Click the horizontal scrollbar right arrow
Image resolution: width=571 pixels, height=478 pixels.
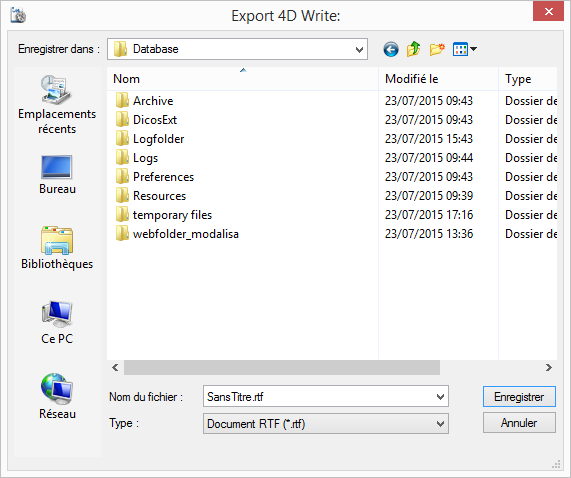(549, 368)
